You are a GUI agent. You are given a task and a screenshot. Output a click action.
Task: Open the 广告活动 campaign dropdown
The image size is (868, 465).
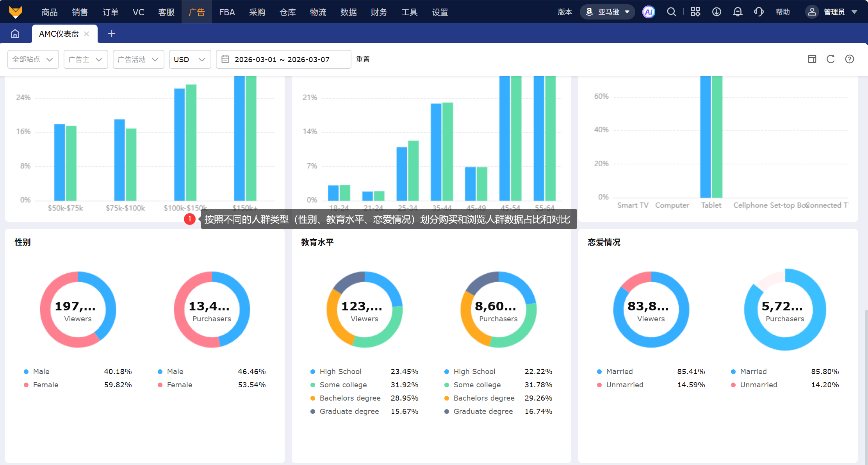[138, 59]
